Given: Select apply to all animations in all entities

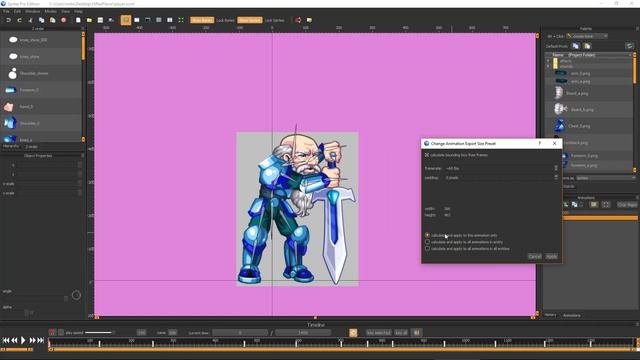Looking at the screenshot, I should [x=427, y=248].
